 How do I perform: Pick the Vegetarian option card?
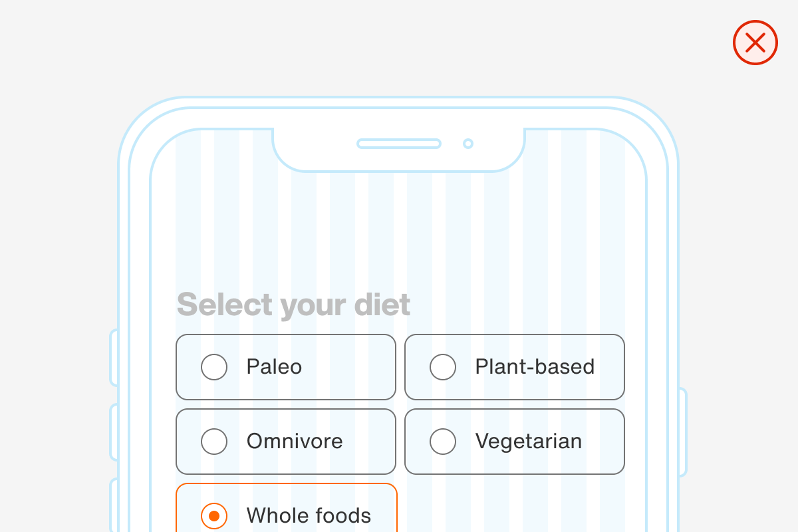click(x=515, y=441)
